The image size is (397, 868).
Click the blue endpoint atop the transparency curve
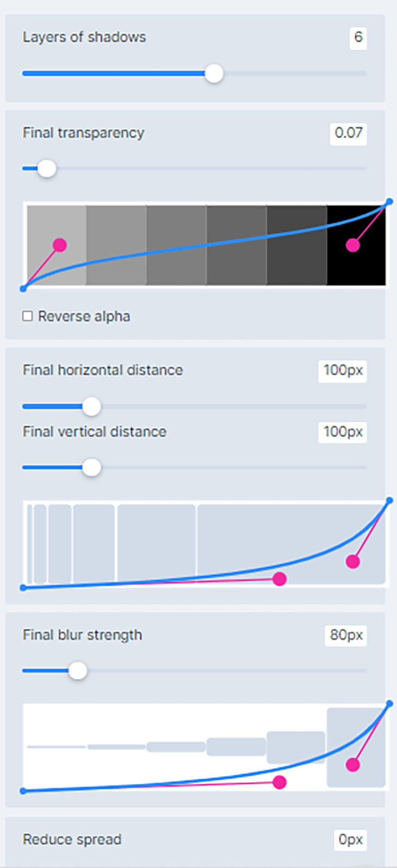coord(389,201)
